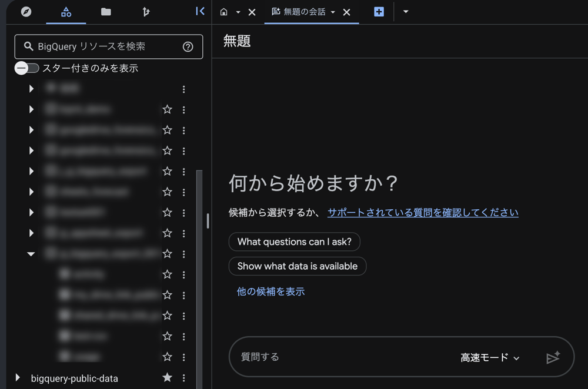Screen dimensions: 588x389
Task: Click the search magnifier icon
Action: click(28, 46)
